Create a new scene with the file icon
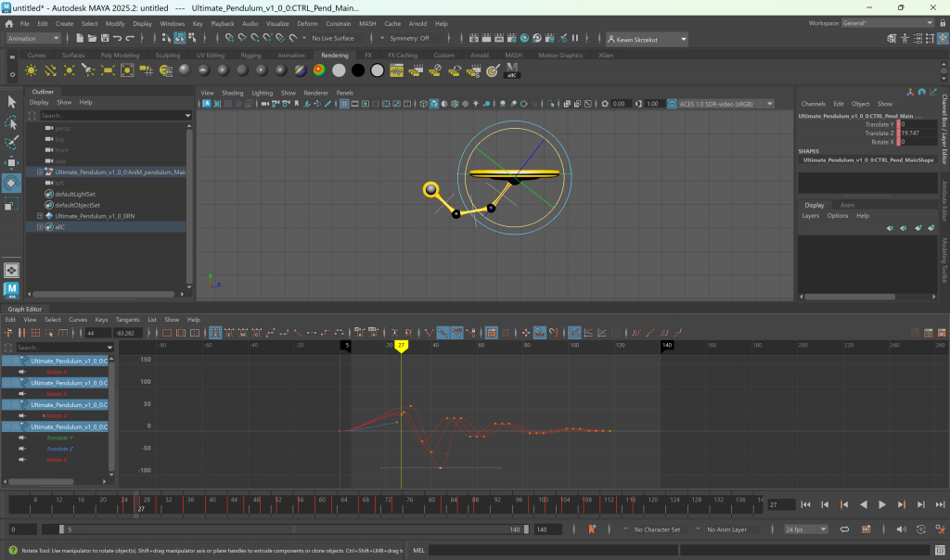 80,38
